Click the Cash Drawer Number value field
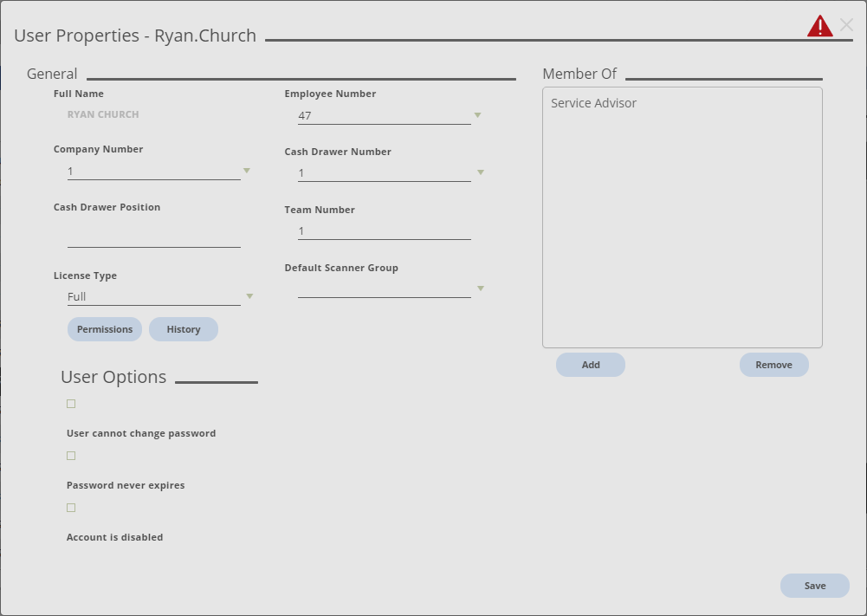 coord(385,173)
